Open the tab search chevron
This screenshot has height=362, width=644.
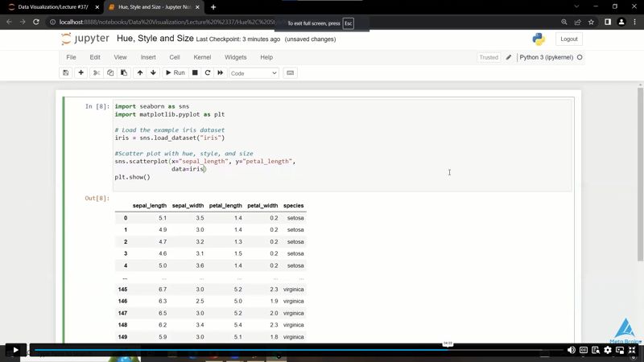click(x=576, y=6)
